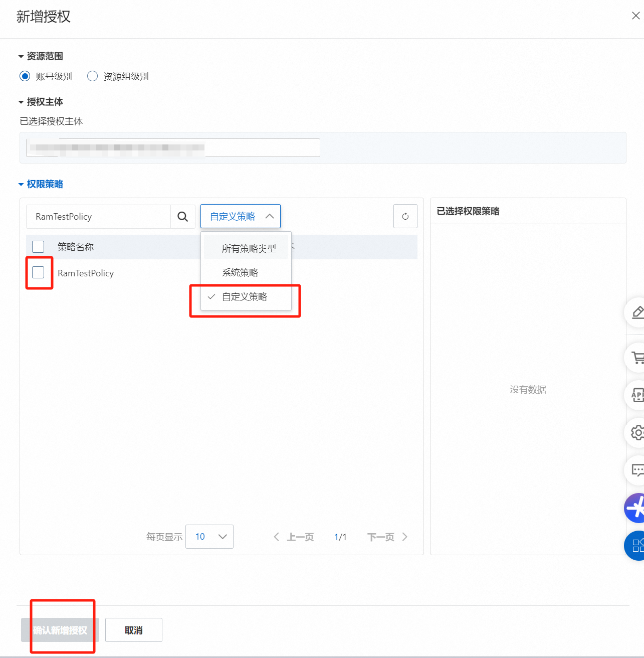Choose 系统策略 from the dropdown

pyautogui.click(x=246, y=272)
